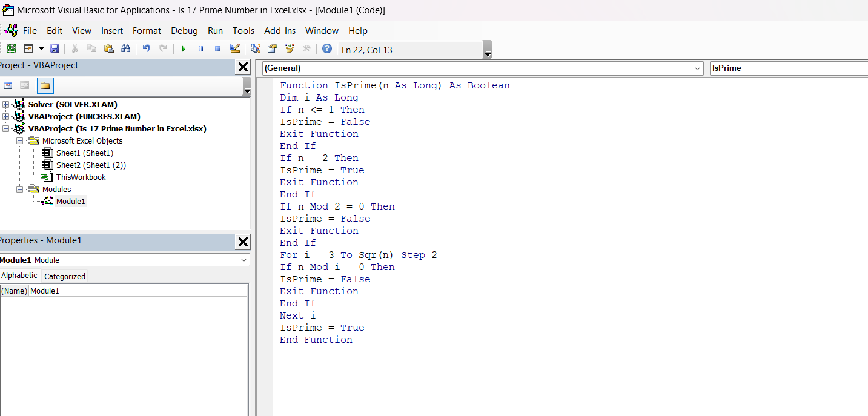Open Find with the binoculars icon
The height and width of the screenshot is (416, 868).
pos(126,49)
